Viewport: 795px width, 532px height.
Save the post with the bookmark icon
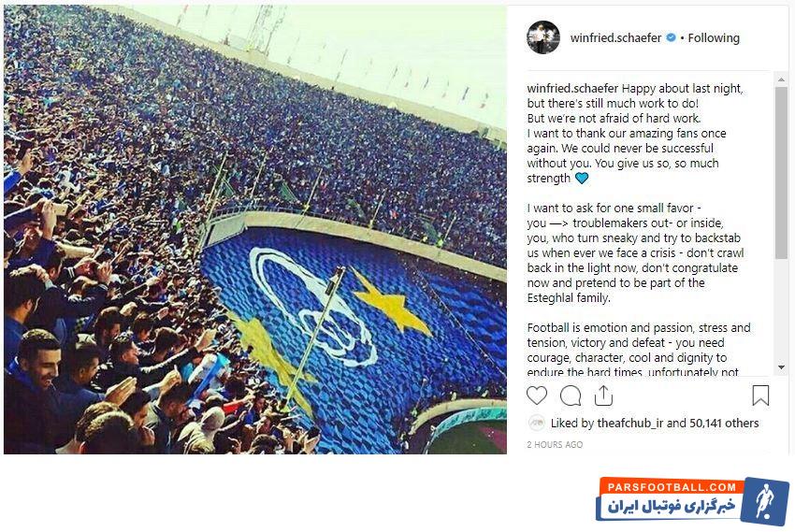click(x=760, y=395)
